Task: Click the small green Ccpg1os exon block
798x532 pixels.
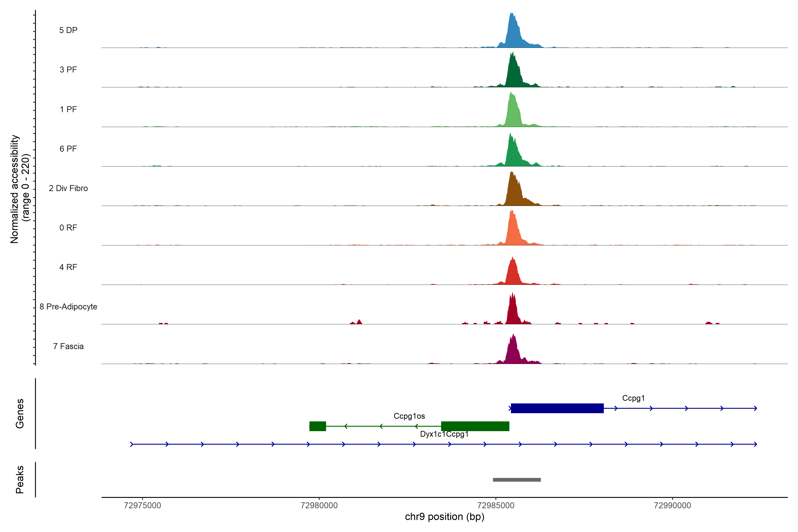Action: pyautogui.click(x=318, y=426)
